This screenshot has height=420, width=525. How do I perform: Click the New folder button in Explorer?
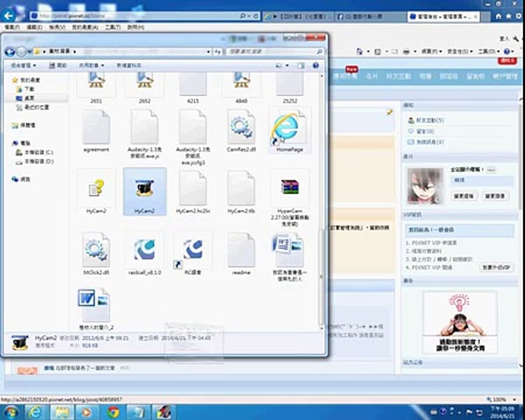(x=128, y=65)
